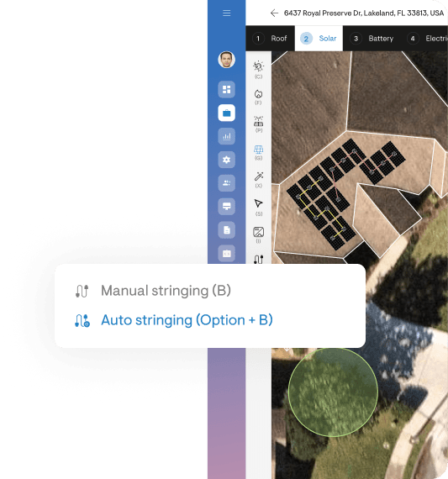Viewport: 448px width, 479px height.
Task: Switch to step 1 Roof tab
Action: [270, 39]
